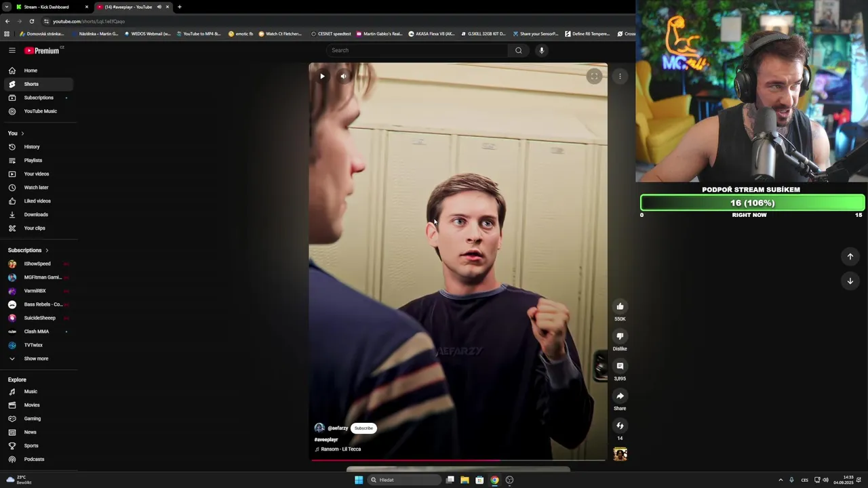868x488 pixels.
Task: Mute the Short's volume
Action: (343, 76)
